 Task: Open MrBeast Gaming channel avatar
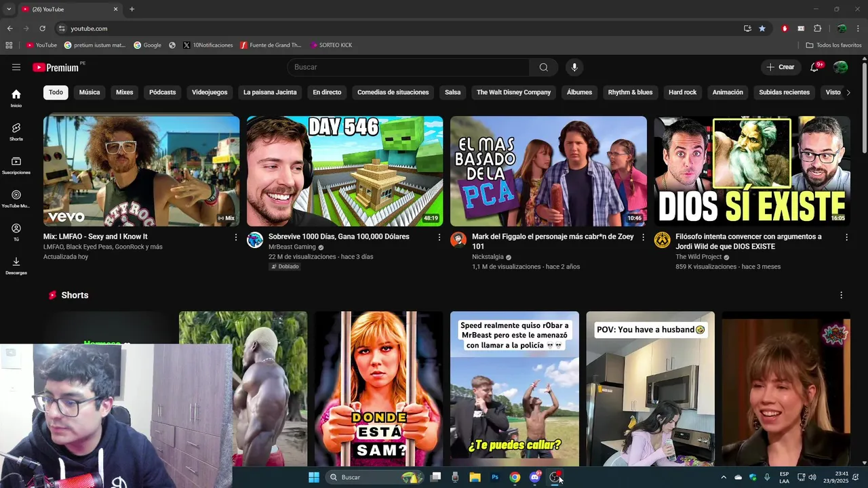coord(255,240)
